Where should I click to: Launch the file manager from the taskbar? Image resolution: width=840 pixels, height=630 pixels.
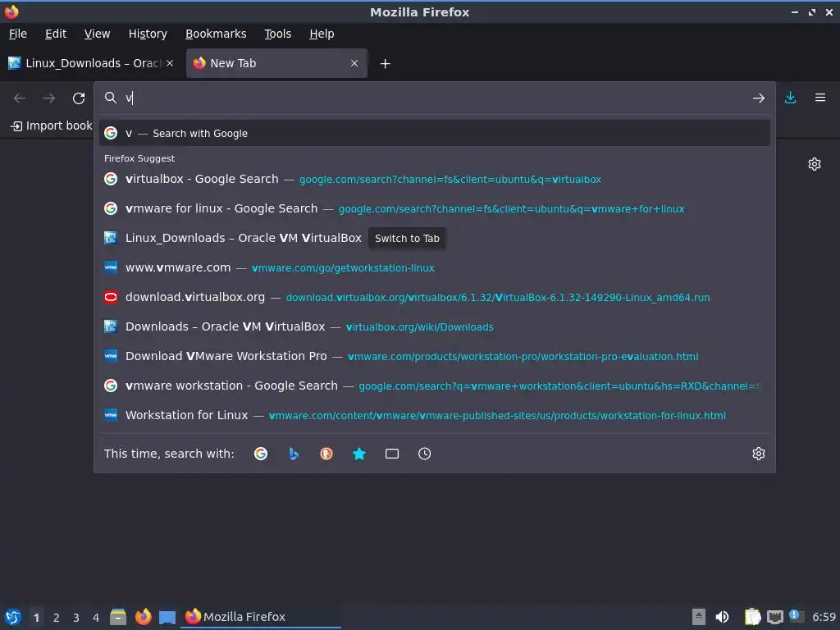pyautogui.click(x=118, y=617)
